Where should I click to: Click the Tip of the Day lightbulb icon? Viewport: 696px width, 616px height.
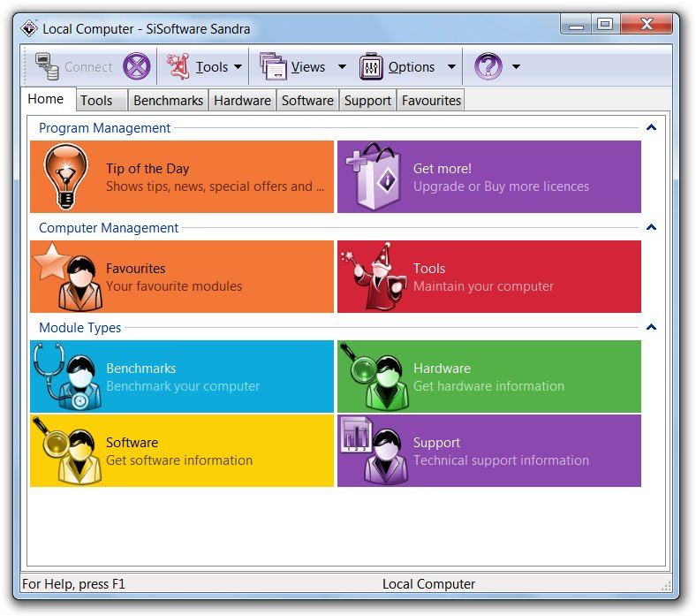pos(66,177)
